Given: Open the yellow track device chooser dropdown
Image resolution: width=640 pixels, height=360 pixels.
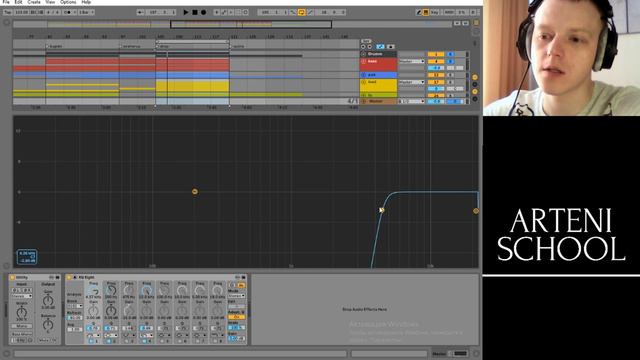Looking at the screenshot, I should [x=411, y=82].
